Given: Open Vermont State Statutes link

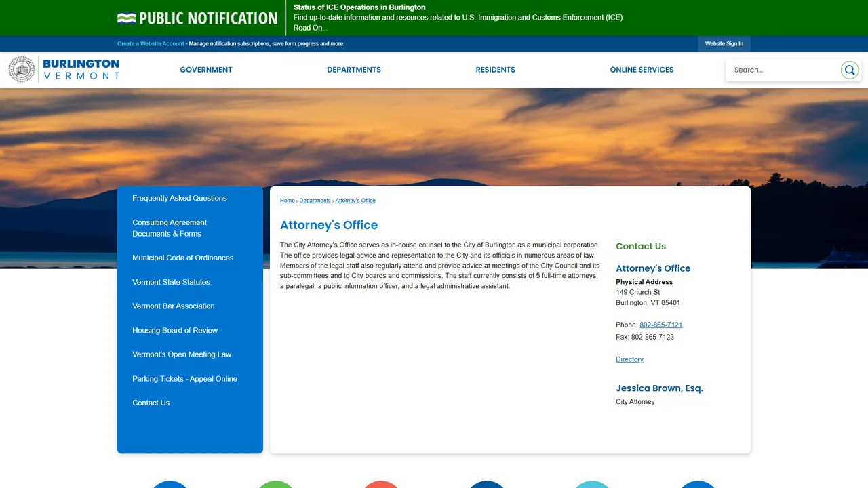Looking at the screenshot, I should coord(171,283).
